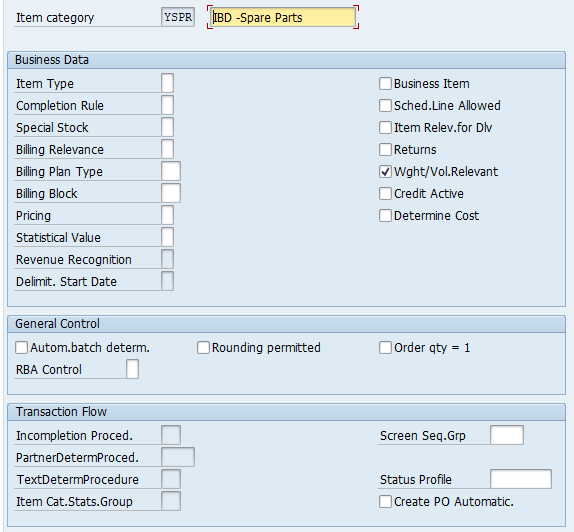The image size is (574, 532).
Task: Enable the Business Item checkbox
Action: click(385, 83)
